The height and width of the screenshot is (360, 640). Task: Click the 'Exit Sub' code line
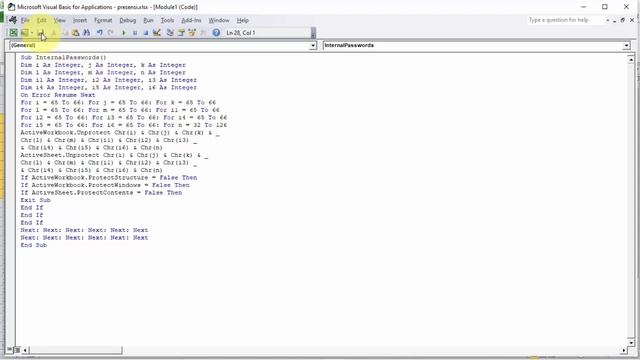36,200
